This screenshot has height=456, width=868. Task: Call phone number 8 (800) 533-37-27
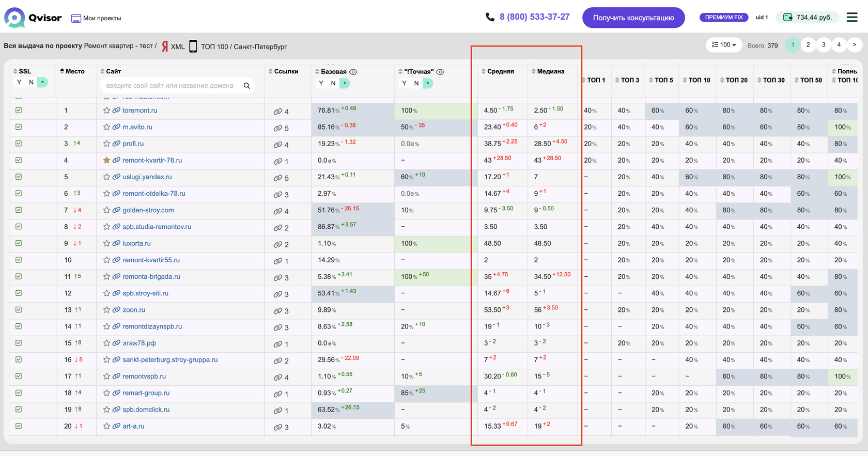tap(534, 17)
